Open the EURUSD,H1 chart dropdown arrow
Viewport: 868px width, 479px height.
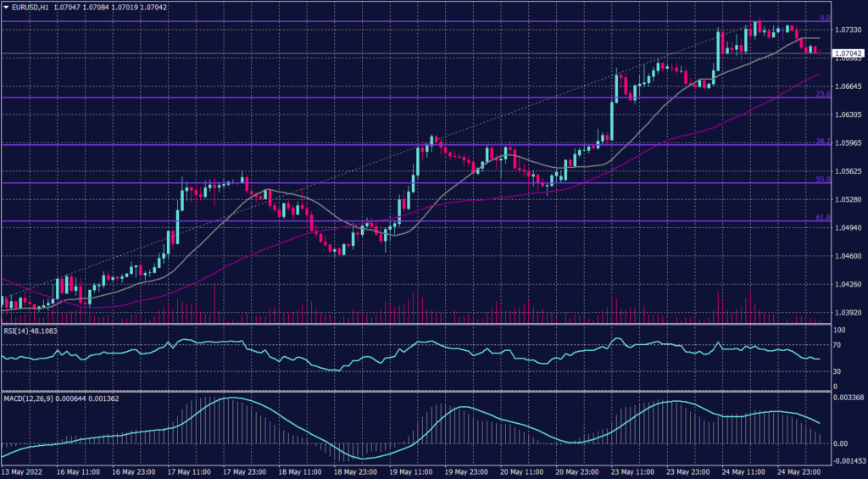point(5,7)
